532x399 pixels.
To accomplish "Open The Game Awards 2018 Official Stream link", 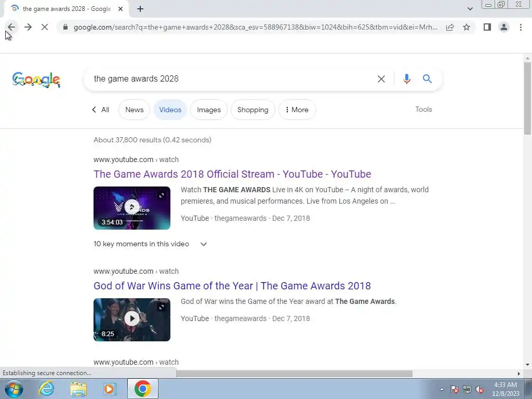I will (232, 174).
